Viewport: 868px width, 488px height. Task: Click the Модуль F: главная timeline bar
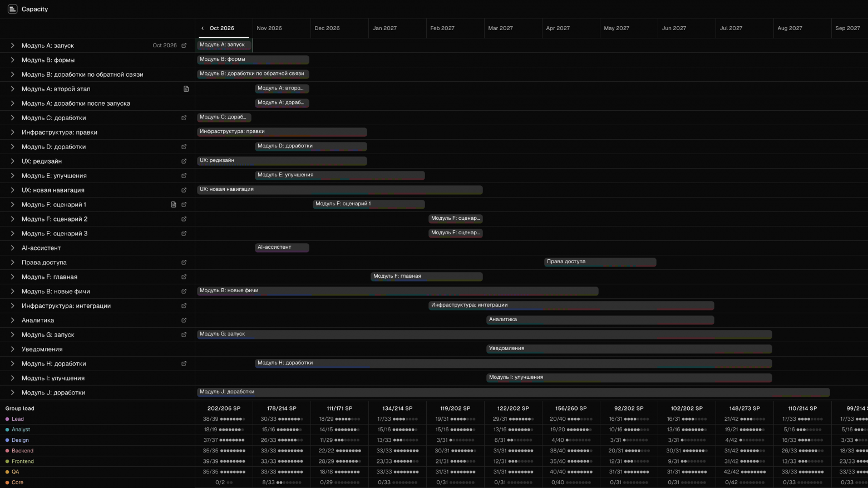tap(427, 277)
